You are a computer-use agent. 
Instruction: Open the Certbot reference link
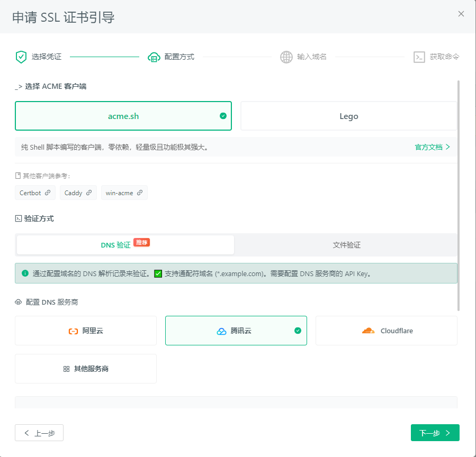pos(35,193)
